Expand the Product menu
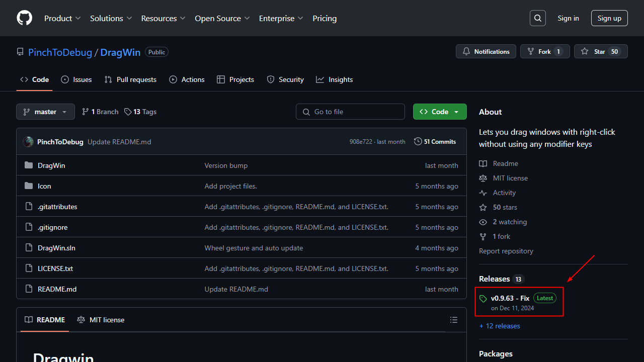This screenshot has height=362, width=644. [x=62, y=18]
